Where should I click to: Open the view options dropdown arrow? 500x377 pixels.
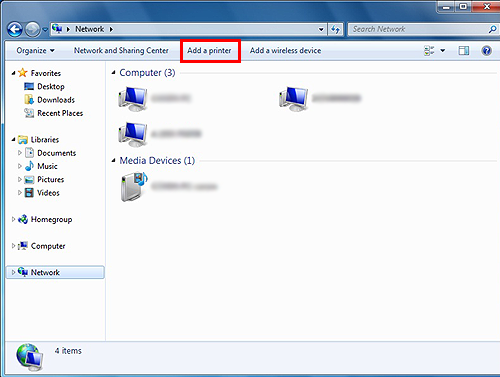coord(443,51)
